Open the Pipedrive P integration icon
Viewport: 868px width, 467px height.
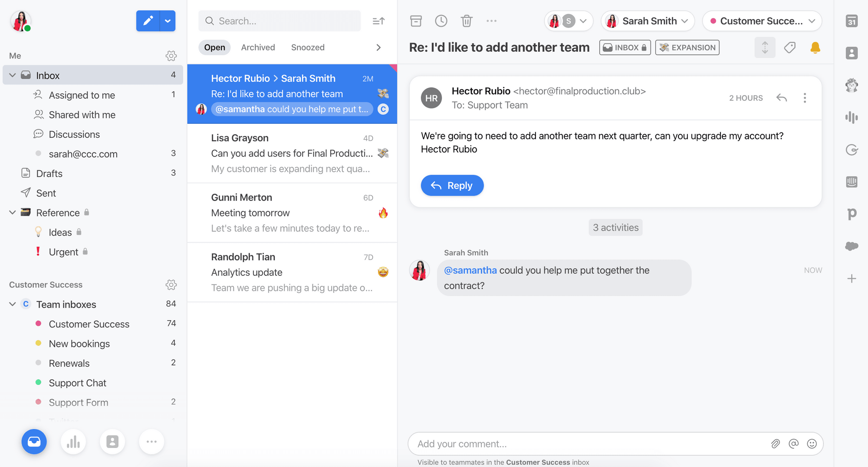coord(852,214)
